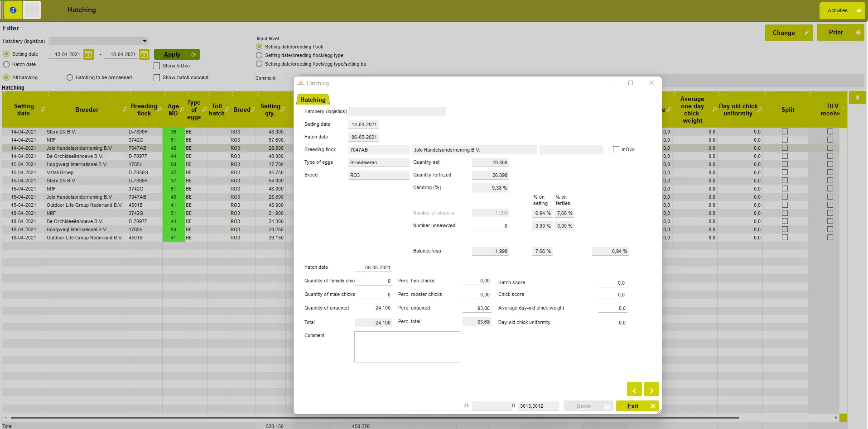Click the blue help question mark icon

13,10
